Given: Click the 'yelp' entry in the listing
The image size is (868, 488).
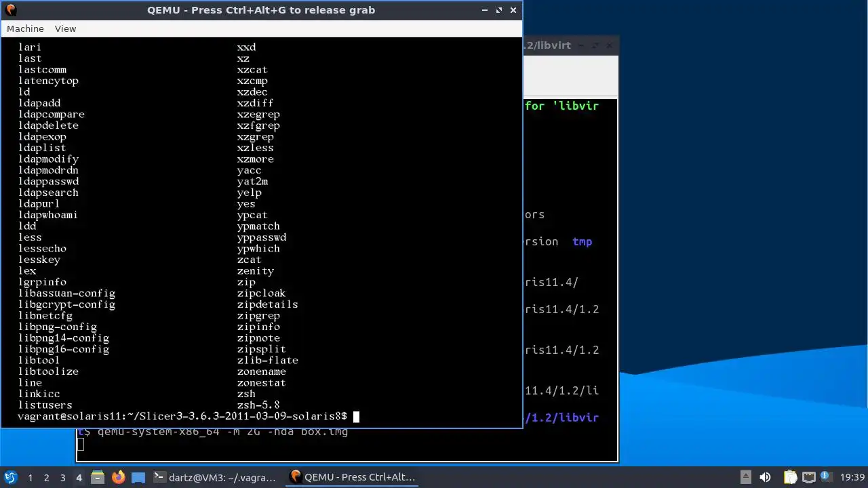Looking at the screenshot, I should (249, 192).
